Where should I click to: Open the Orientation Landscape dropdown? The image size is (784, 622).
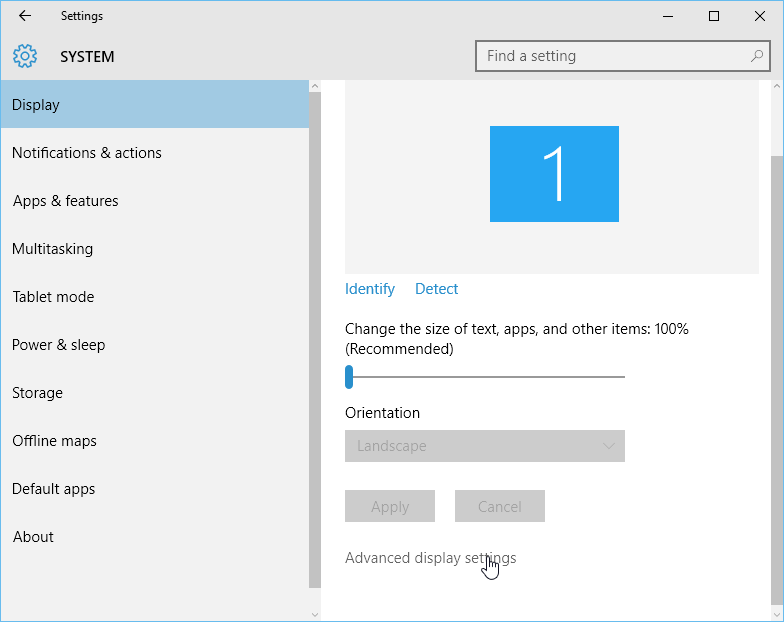point(484,446)
